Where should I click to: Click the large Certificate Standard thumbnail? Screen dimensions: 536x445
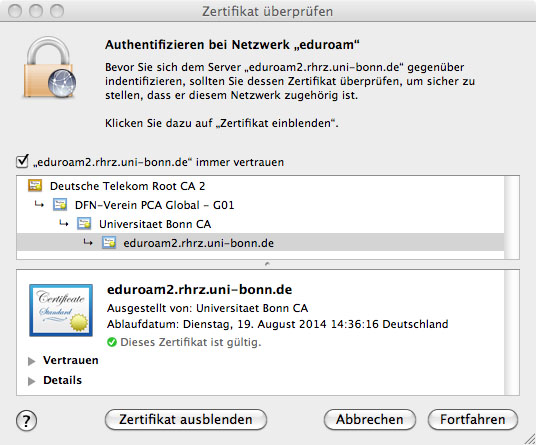(x=61, y=310)
